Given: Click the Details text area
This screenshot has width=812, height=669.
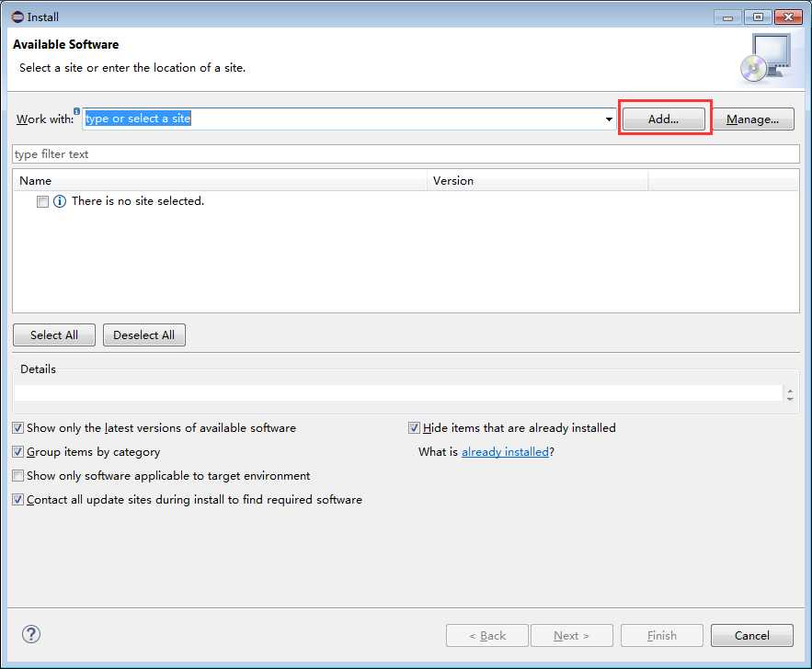Looking at the screenshot, I should (397, 393).
